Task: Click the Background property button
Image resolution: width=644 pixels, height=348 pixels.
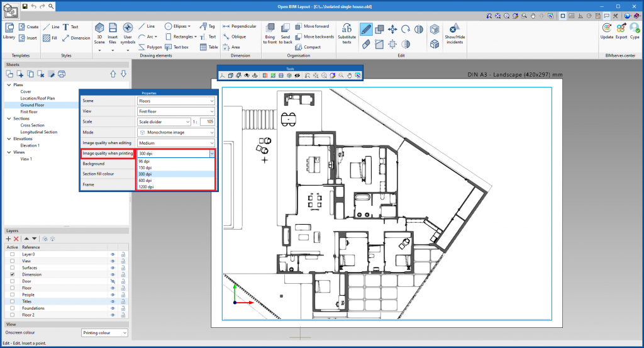Action: (x=107, y=164)
